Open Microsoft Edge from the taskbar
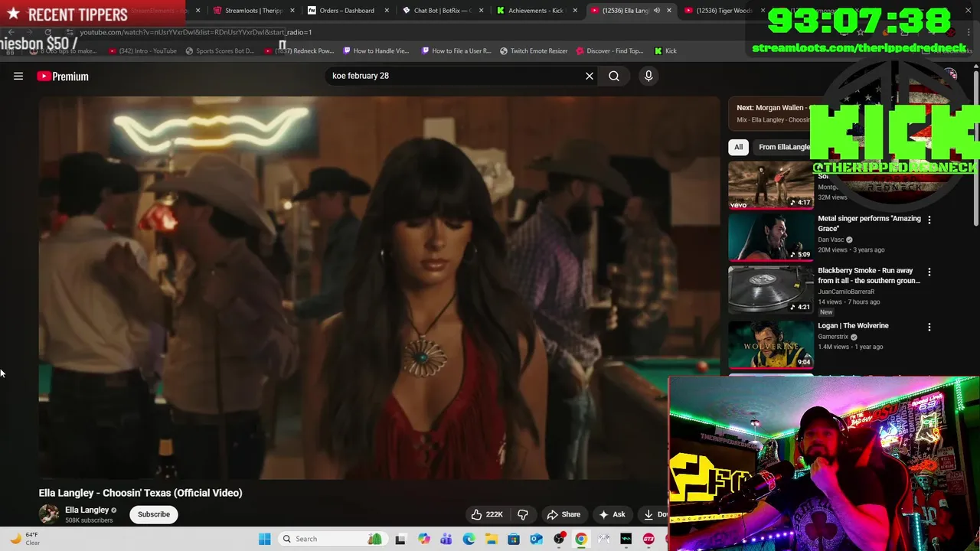 coord(469,539)
